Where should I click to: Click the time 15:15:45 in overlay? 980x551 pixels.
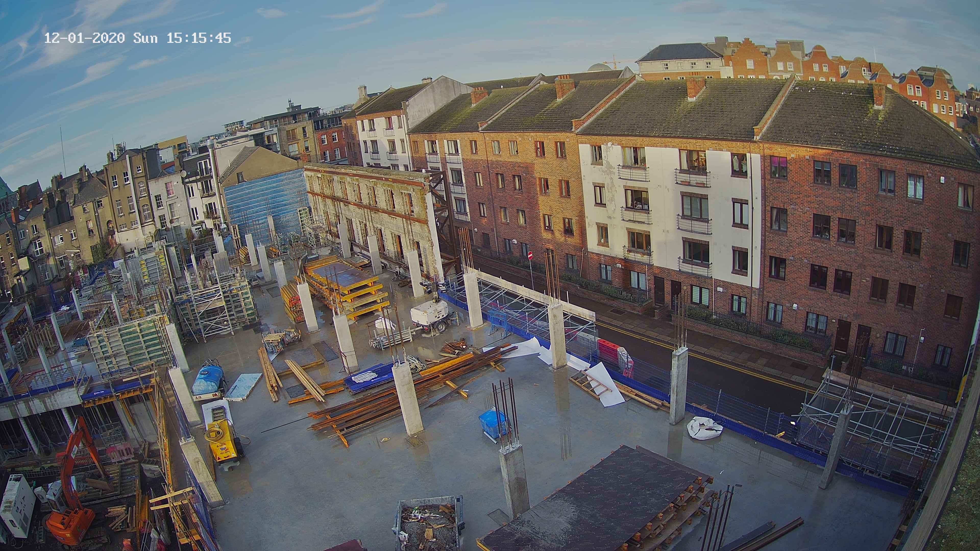199,38
